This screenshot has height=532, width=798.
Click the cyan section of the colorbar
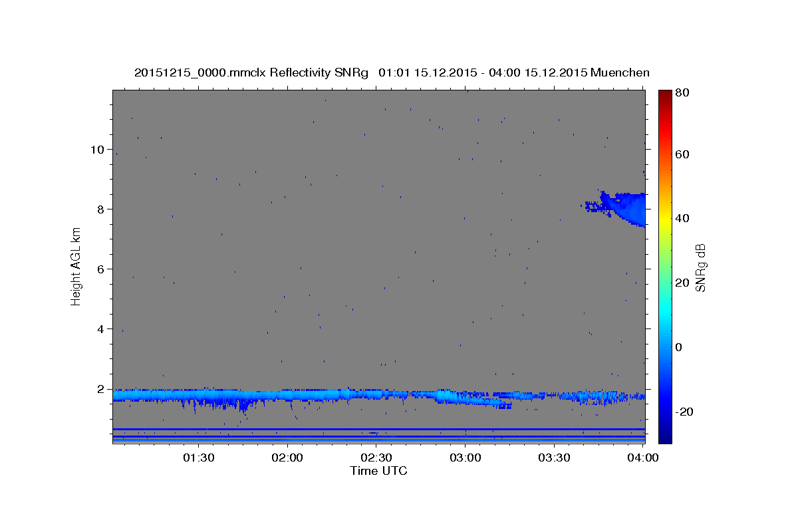coord(665,309)
